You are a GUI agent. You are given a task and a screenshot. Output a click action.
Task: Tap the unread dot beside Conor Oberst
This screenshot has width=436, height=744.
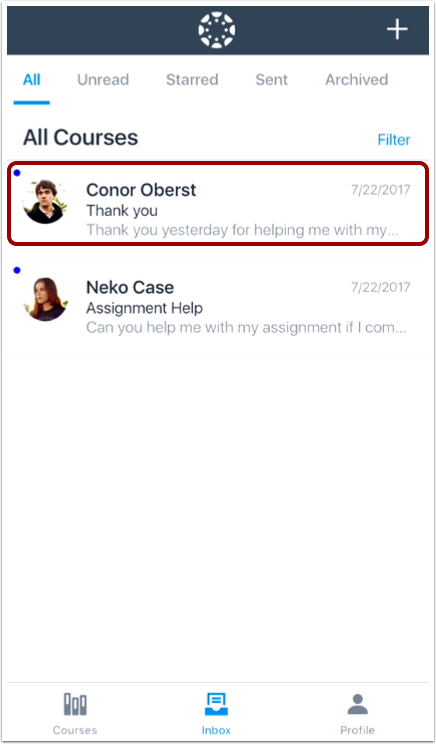(17, 173)
